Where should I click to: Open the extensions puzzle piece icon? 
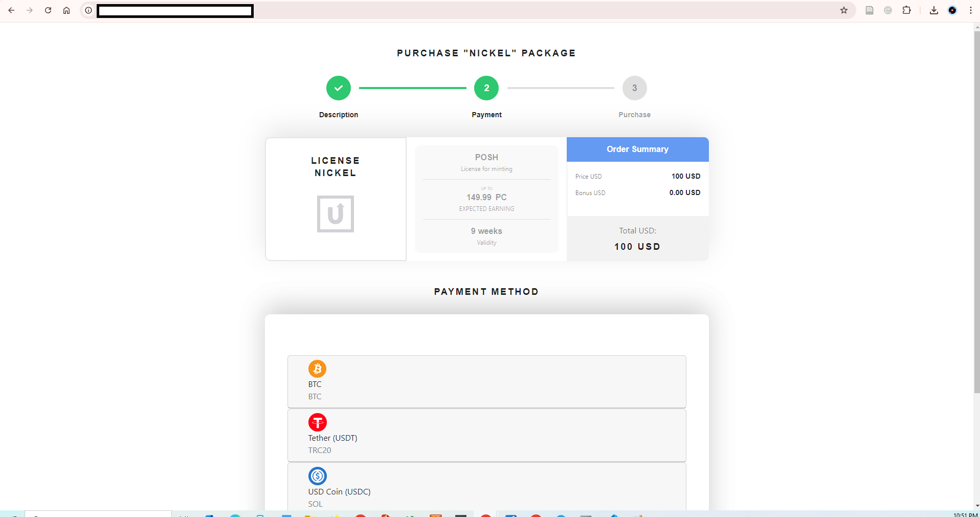907,10
